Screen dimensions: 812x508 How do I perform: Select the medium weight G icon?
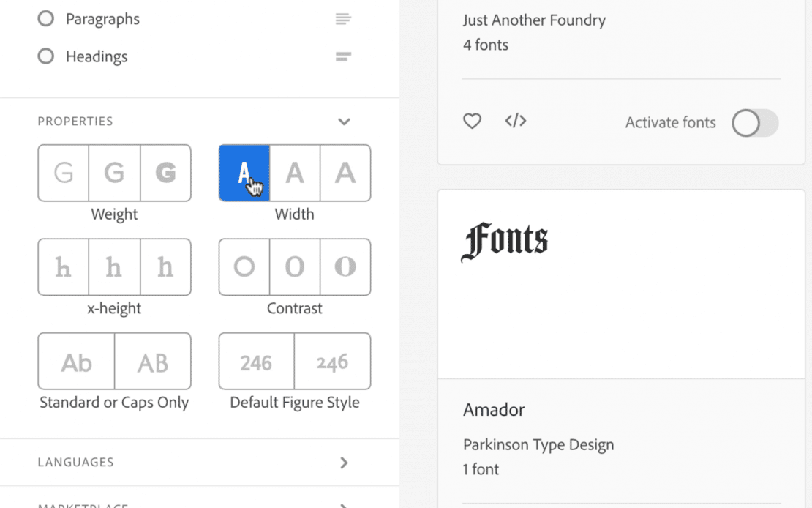(x=114, y=173)
